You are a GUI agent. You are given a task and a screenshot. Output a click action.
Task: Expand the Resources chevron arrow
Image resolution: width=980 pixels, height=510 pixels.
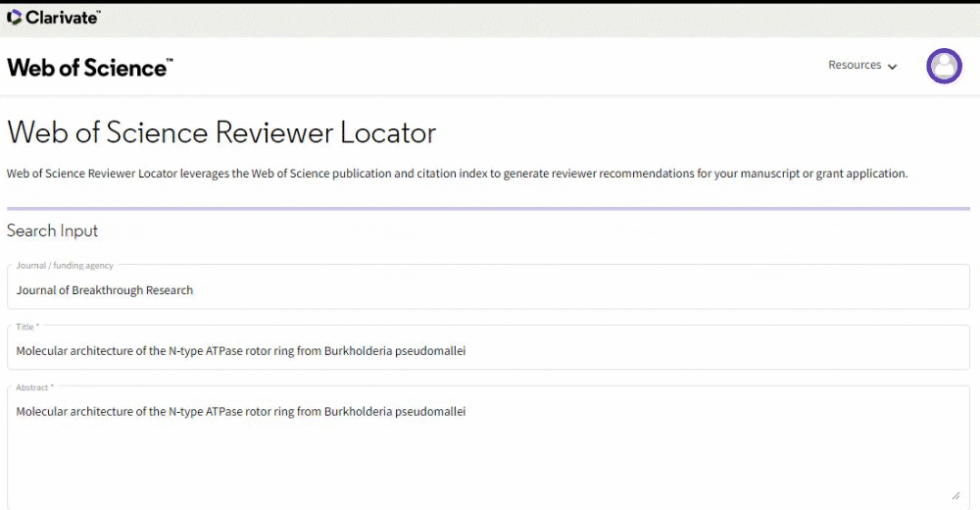892,67
